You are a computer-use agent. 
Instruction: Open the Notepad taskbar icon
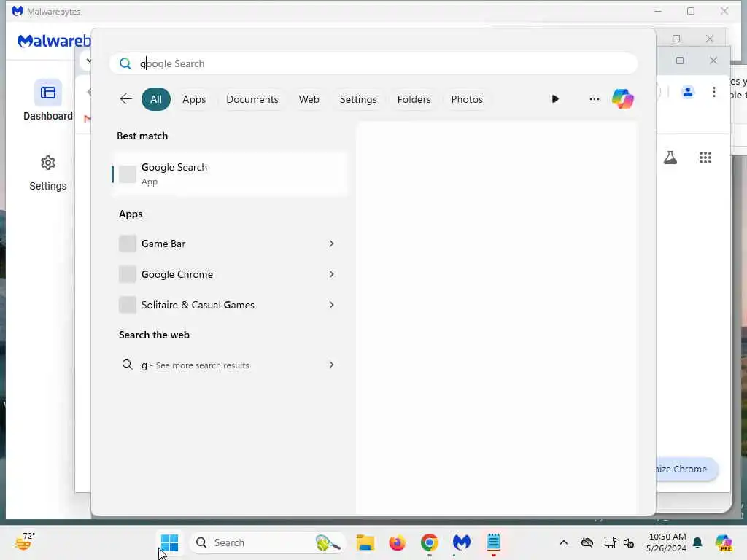494,542
